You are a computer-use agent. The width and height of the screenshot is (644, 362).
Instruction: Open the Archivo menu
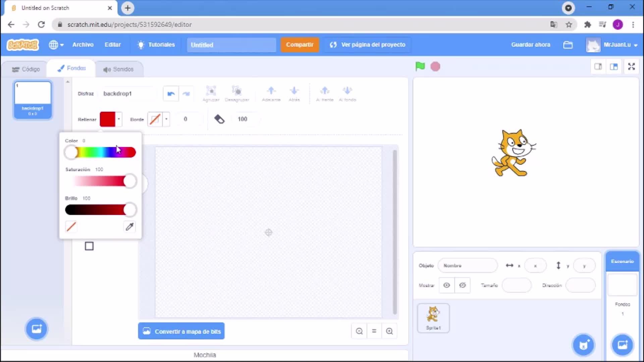click(x=83, y=45)
